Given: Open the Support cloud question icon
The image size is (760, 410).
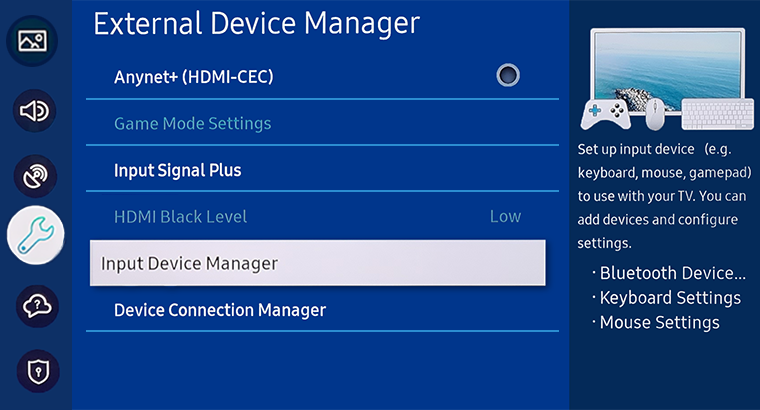Looking at the screenshot, I should [x=37, y=306].
